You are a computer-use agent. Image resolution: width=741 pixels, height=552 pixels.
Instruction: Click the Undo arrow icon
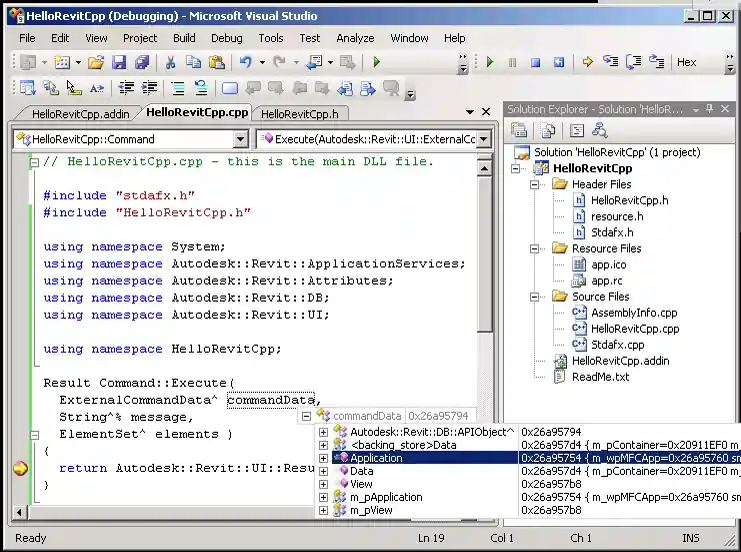point(245,62)
